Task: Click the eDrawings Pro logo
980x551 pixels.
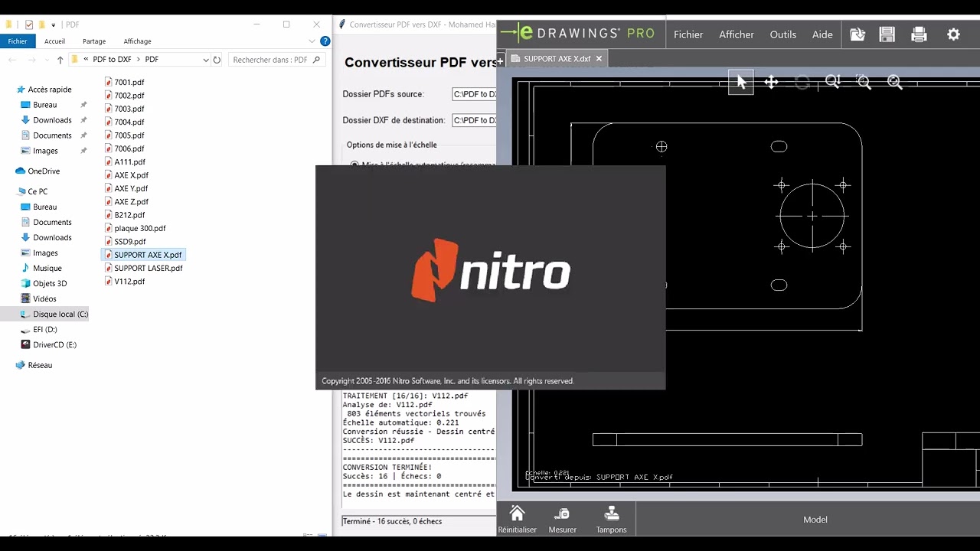Action: [577, 33]
